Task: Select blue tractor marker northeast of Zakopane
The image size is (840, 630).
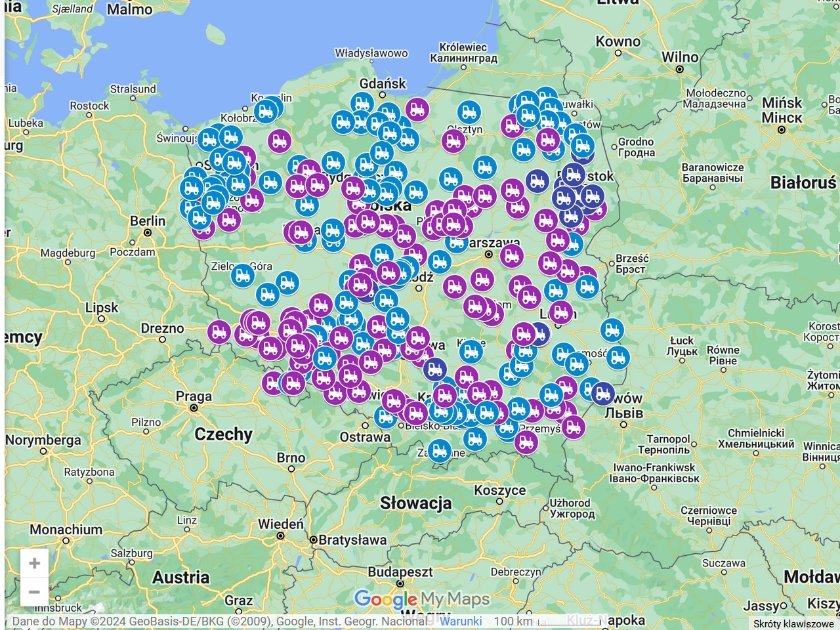Action: (x=475, y=438)
